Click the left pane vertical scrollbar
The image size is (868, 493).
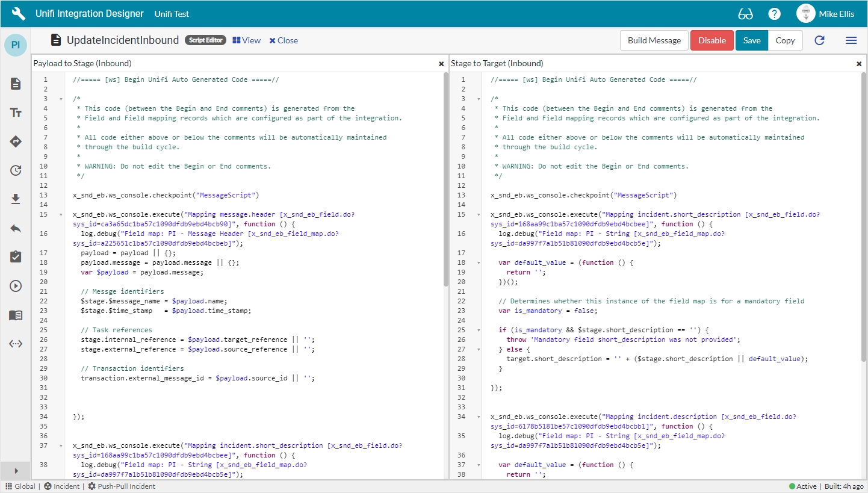click(445, 181)
